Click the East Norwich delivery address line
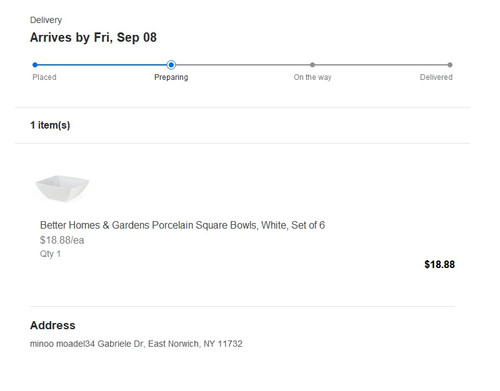The width and height of the screenshot is (500, 391). (136, 344)
